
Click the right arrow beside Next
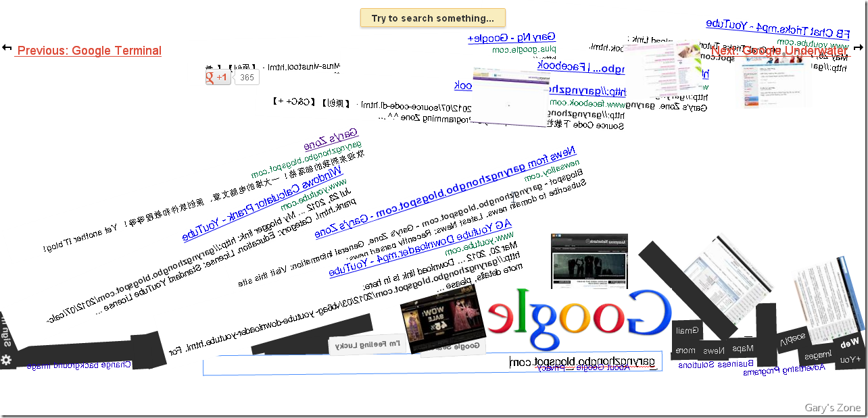point(859,48)
